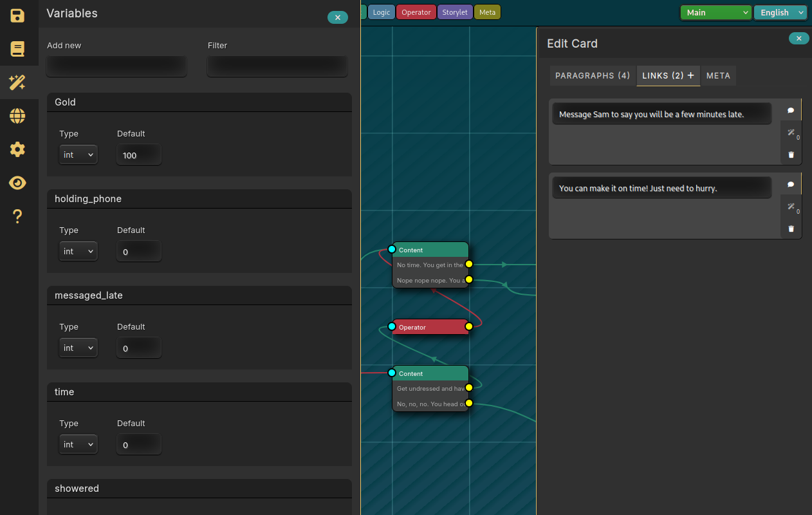Image resolution: width=812 pixels, height=515 pixels.
Task: Open the English language dropdown
Action: click(780, 12)
